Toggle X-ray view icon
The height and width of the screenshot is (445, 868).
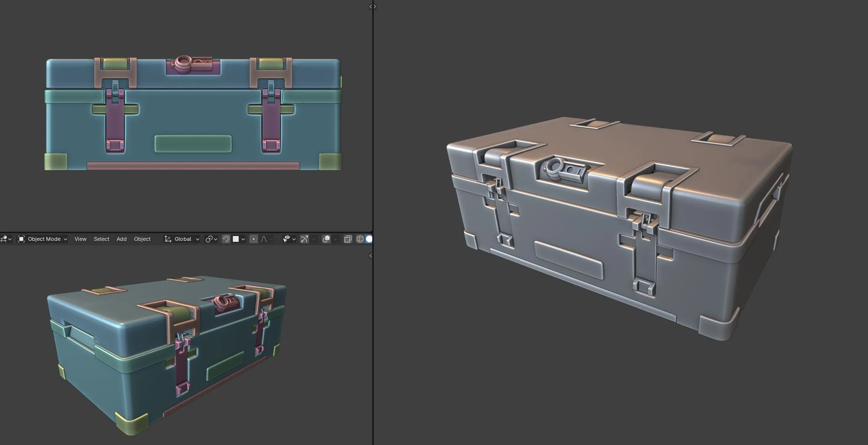348,239
